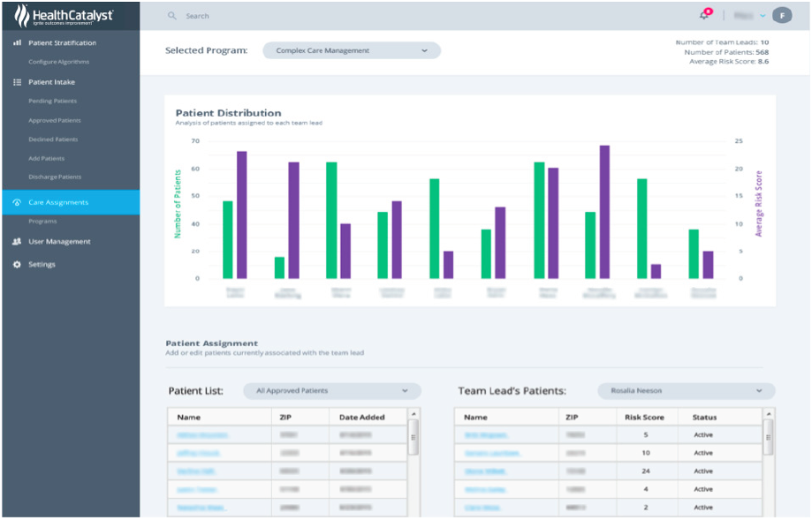Open Declined Patients page
Viewport: 812px width, 520px height.
(x=53, y=139)
